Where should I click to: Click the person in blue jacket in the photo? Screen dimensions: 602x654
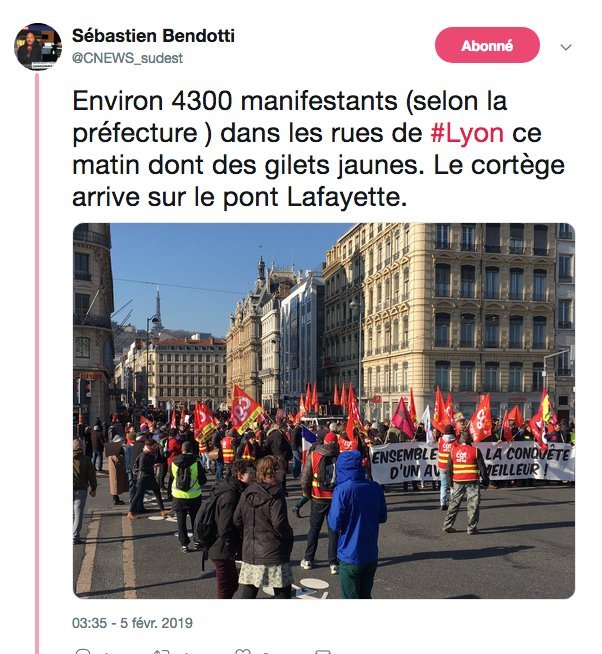357,523
